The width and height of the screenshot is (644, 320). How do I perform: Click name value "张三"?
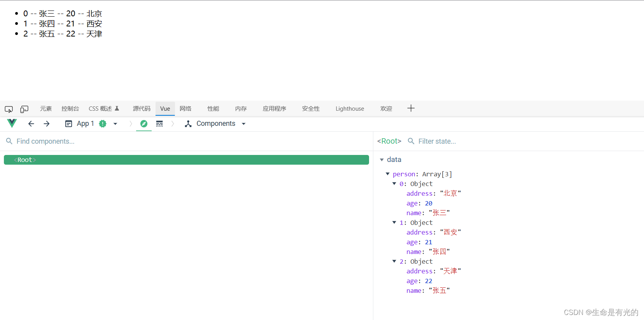click(439, 213)
